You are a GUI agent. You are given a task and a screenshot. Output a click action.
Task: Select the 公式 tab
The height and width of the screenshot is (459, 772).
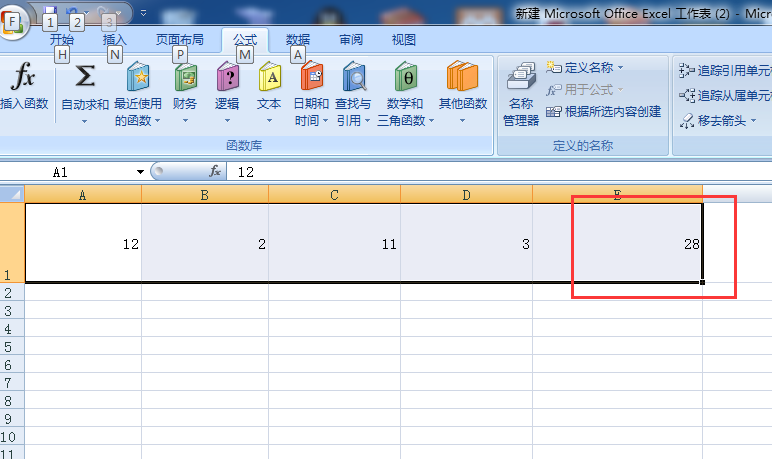point(245,39)
